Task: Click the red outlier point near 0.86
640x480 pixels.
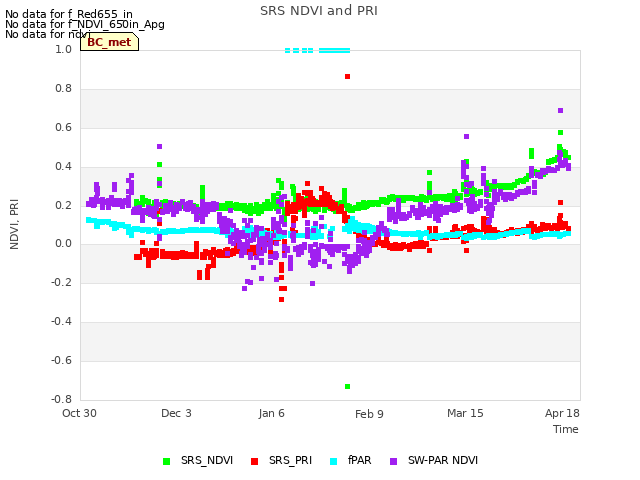Action: [347, 77]
